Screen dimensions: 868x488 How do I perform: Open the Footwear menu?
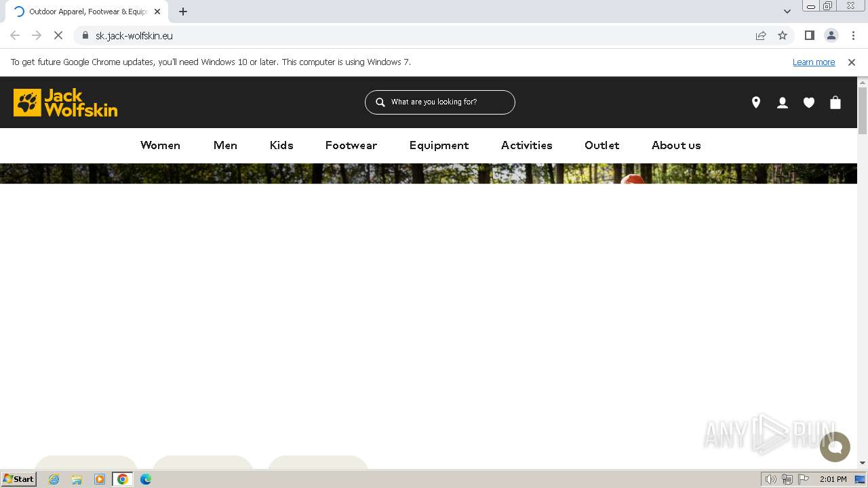[x=351, y=145]
